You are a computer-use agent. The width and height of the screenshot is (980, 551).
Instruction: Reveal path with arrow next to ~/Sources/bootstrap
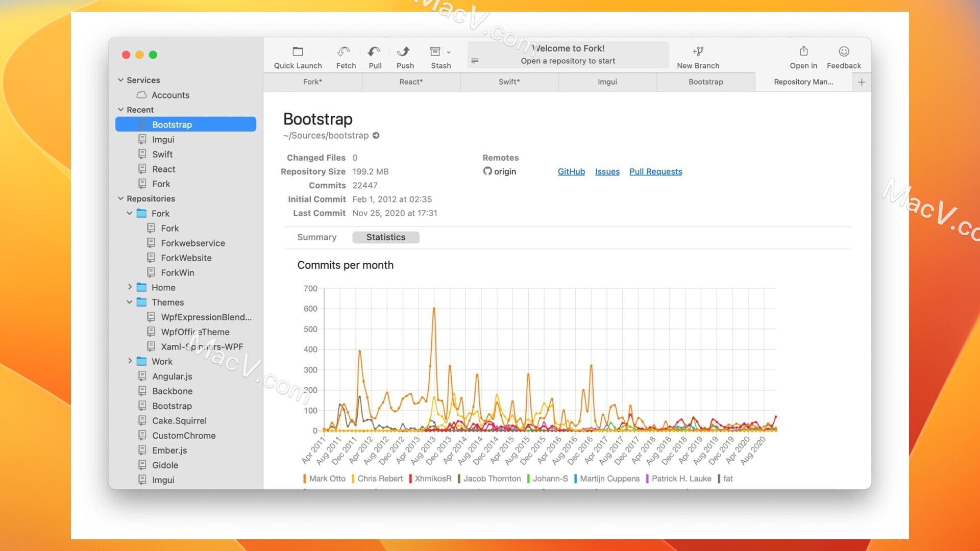point(376,136)
